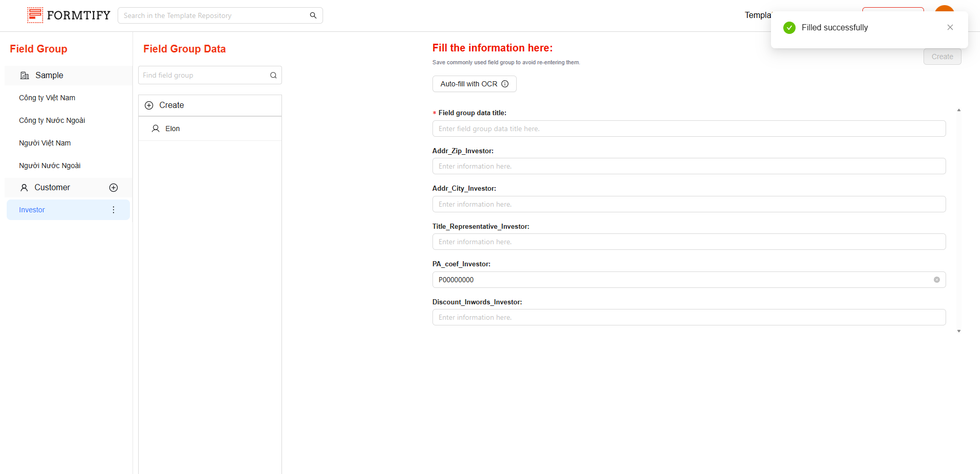Clear the PA_coef_Investor field value
Viewport: 980px width, 474px height.
(936, 280)
